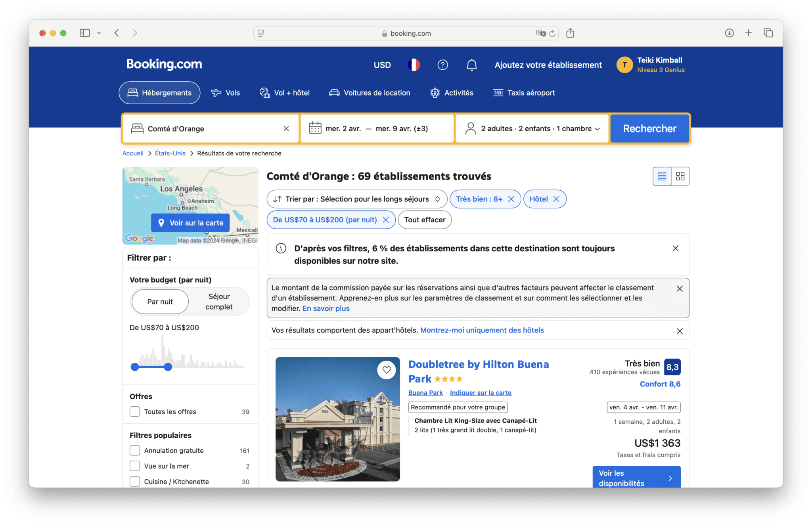812x526 pixels.
Task: Reload the page with the refresh icon
Action: [552, 33]
